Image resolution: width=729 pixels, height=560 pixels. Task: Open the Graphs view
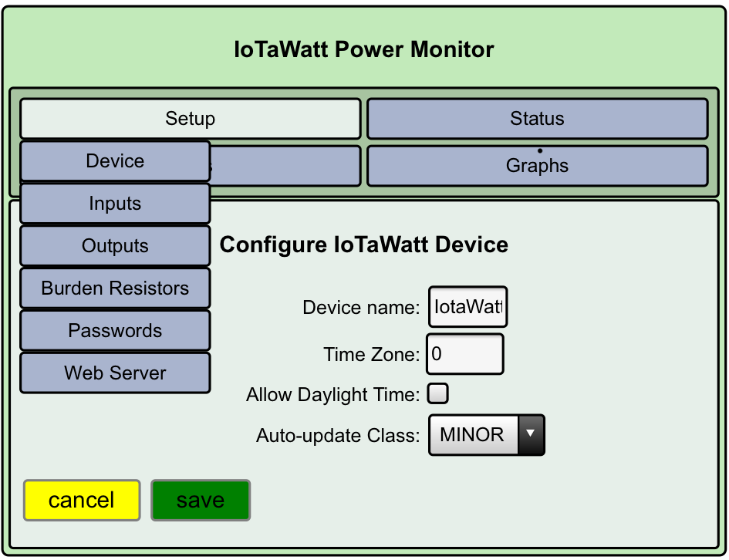538,166
